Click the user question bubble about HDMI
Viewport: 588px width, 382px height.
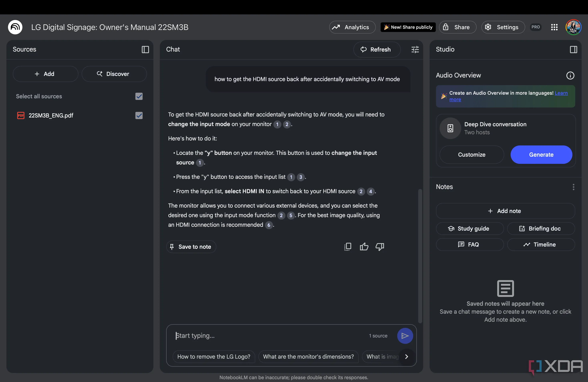click(x=308, y=79)
